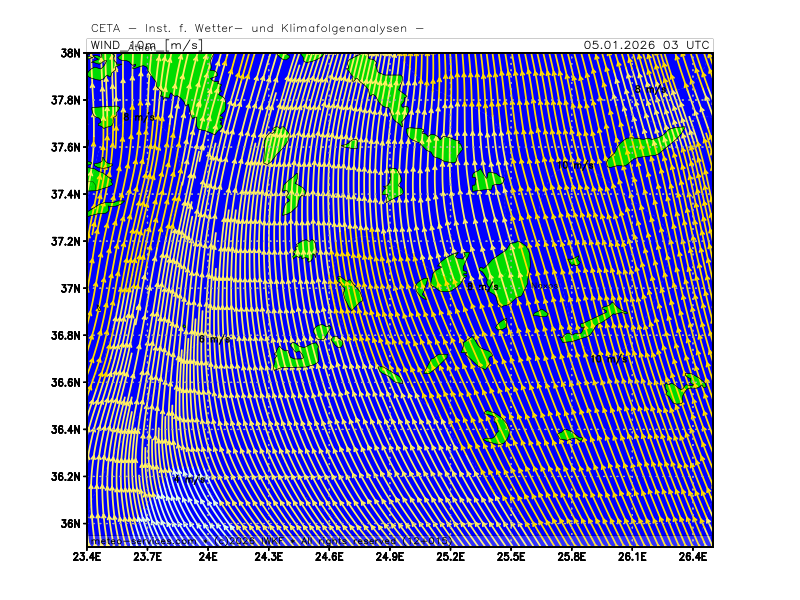Click the 24E longitude axis label
This screenshot has height=600, width=800.
[x=208, y=557]
